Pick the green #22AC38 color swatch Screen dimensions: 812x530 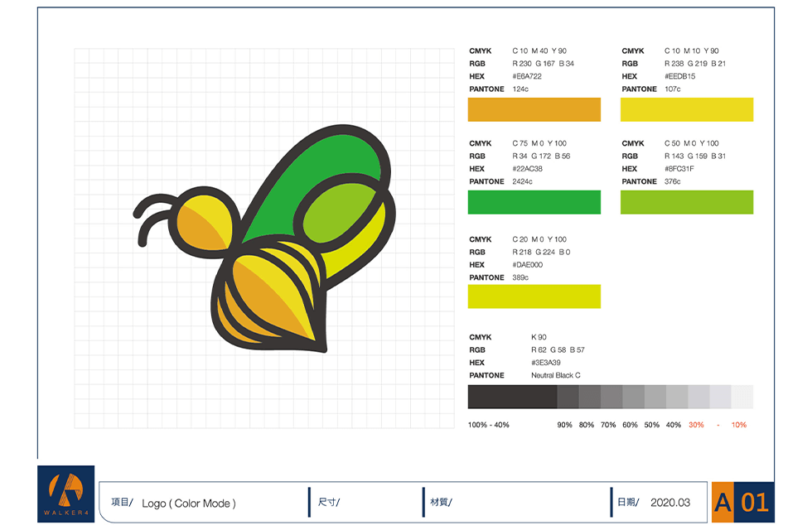click(x=534, y=202)
